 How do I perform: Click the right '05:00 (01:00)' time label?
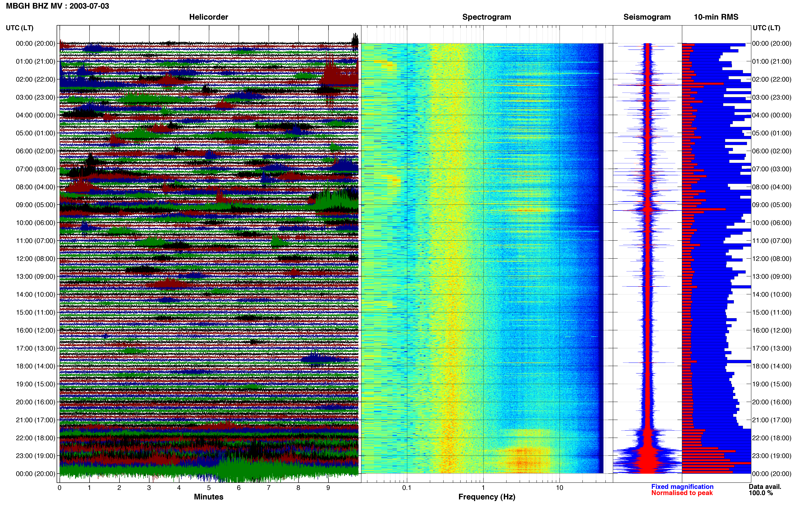click(x=772, y=133)
